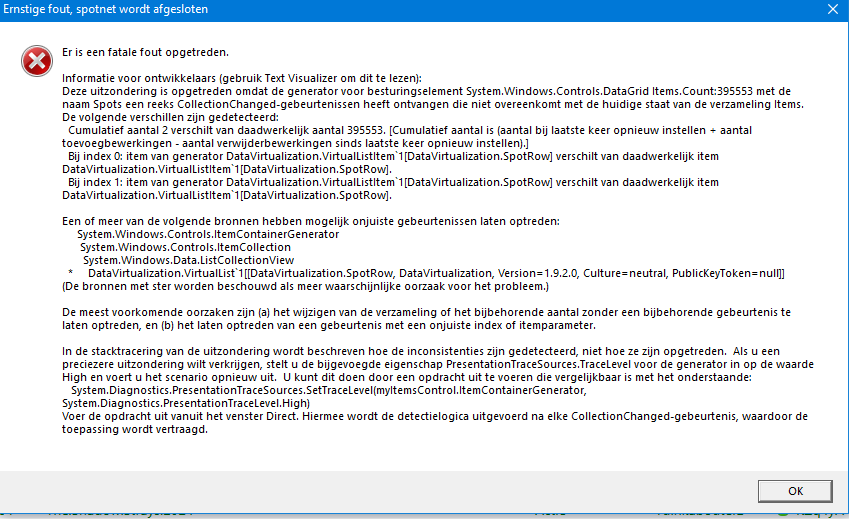This screenshot has width=849, height=519.
Task: Click the line '(De bronnen met ster worden beschouwd...'
Action: (305, 286)
